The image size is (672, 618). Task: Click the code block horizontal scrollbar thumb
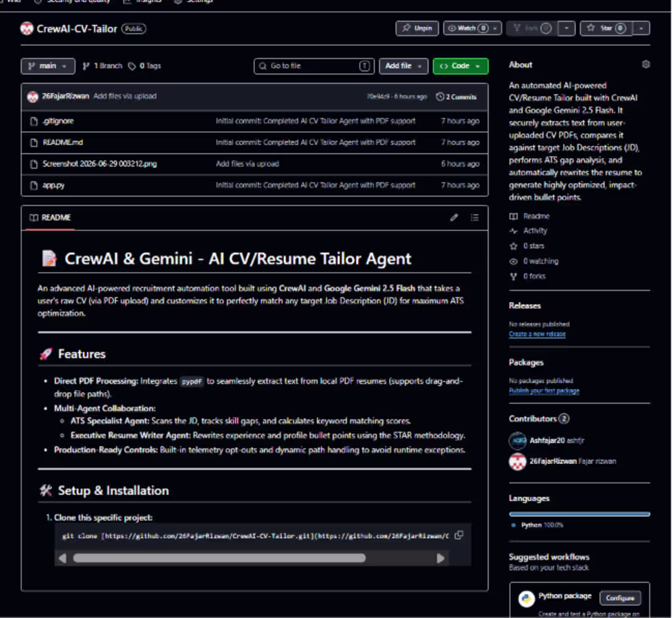pos(219,558)
